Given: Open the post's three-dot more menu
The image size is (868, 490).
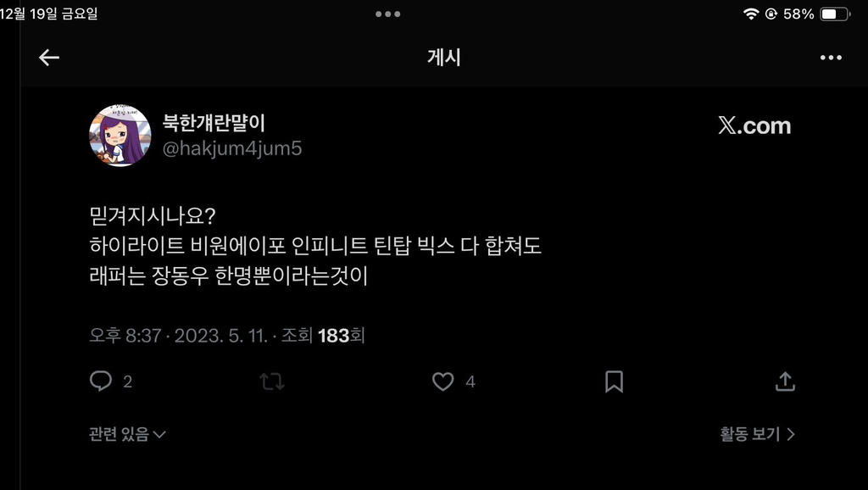Looking at the screenshot, I should pos(831,58).
